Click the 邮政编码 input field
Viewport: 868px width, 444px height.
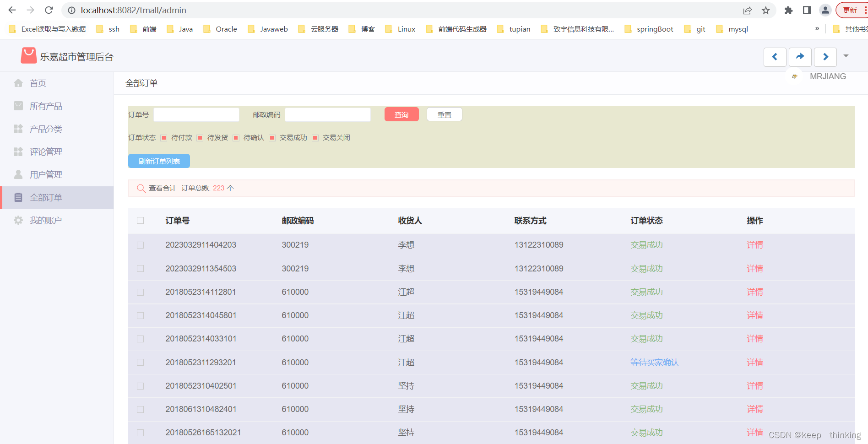point(328,114)
